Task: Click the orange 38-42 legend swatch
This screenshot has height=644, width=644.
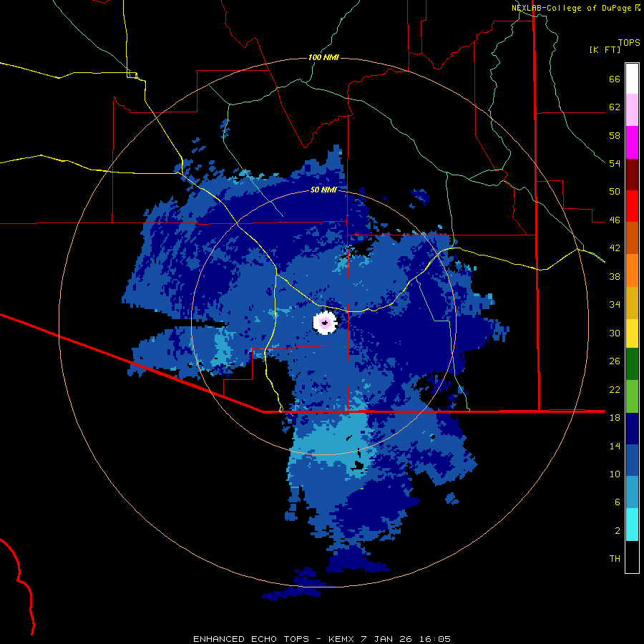Action: [632, 270]
